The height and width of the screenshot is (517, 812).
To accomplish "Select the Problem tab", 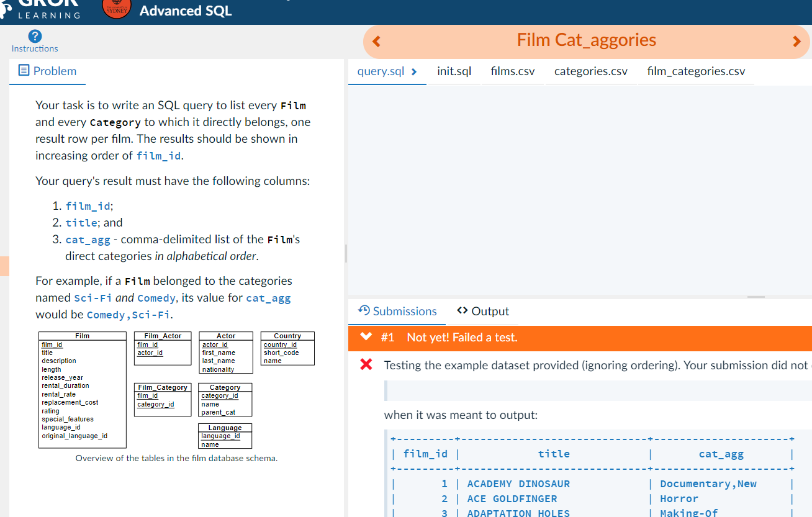I will pos(48,71).
